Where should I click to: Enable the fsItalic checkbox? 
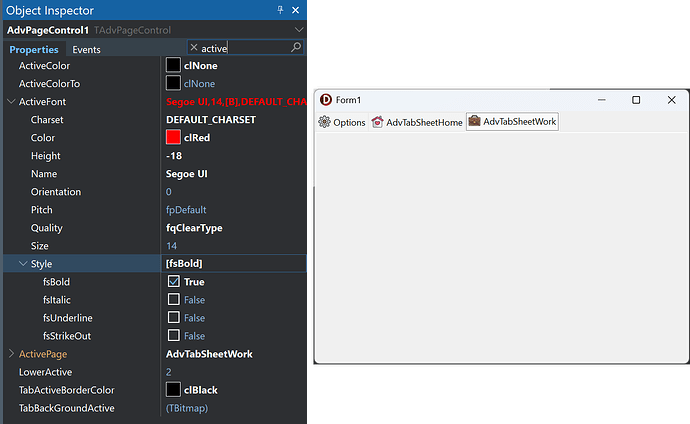[x=174, y=300]
